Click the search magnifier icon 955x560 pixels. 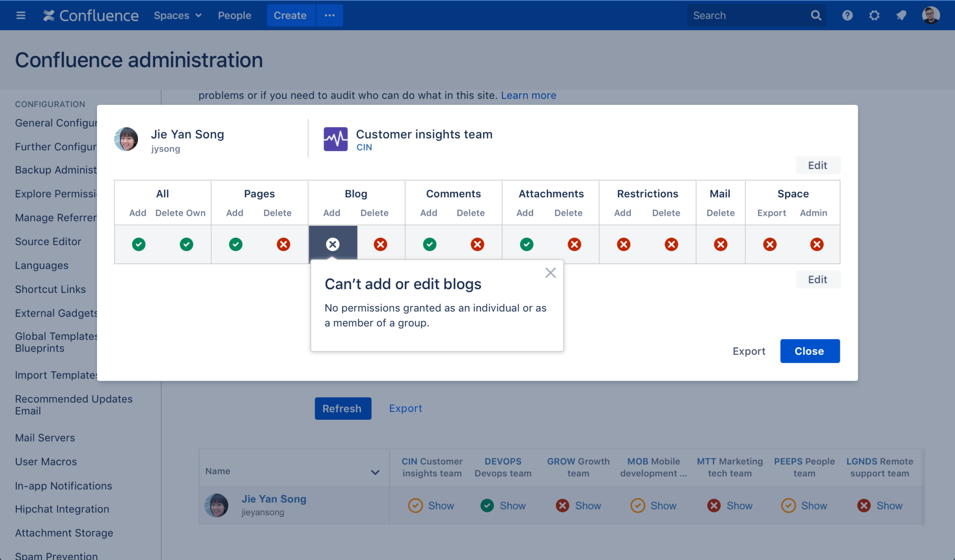click(816, 15)
